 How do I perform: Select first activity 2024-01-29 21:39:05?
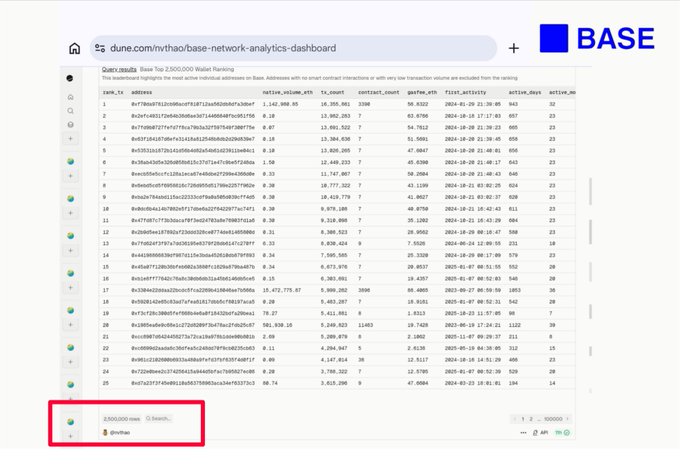click(473, 105)
